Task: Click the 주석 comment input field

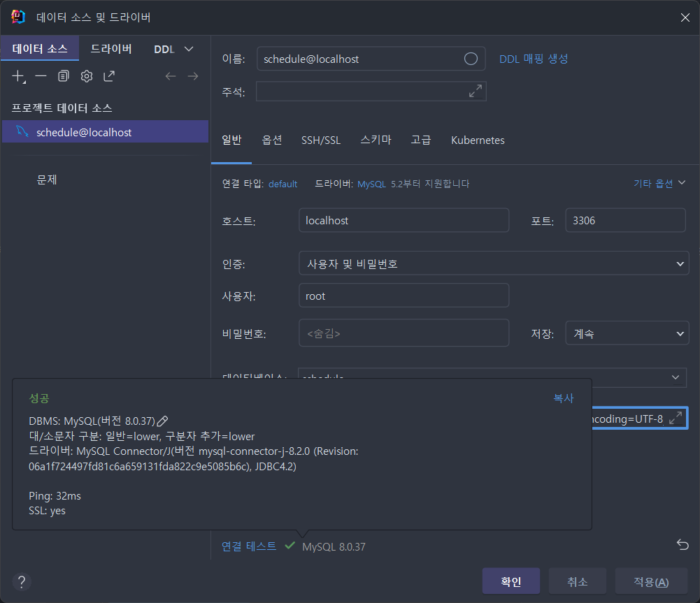Action: pos(371,91)
